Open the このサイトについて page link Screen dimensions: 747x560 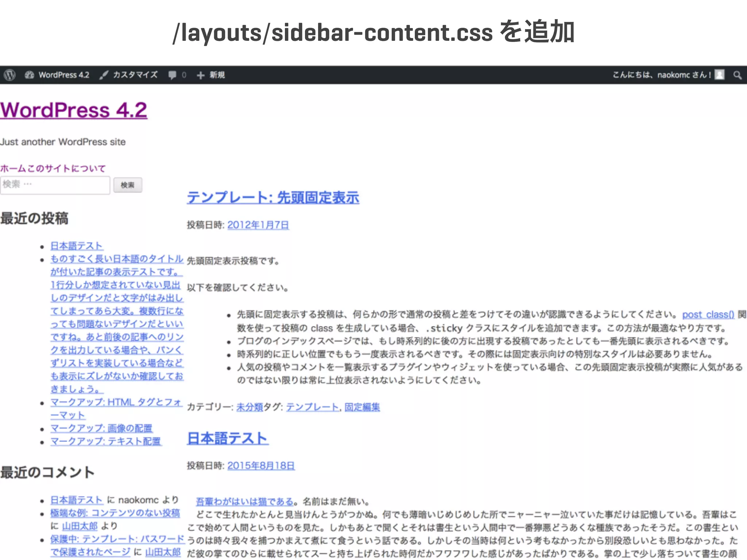click(66, 168)
